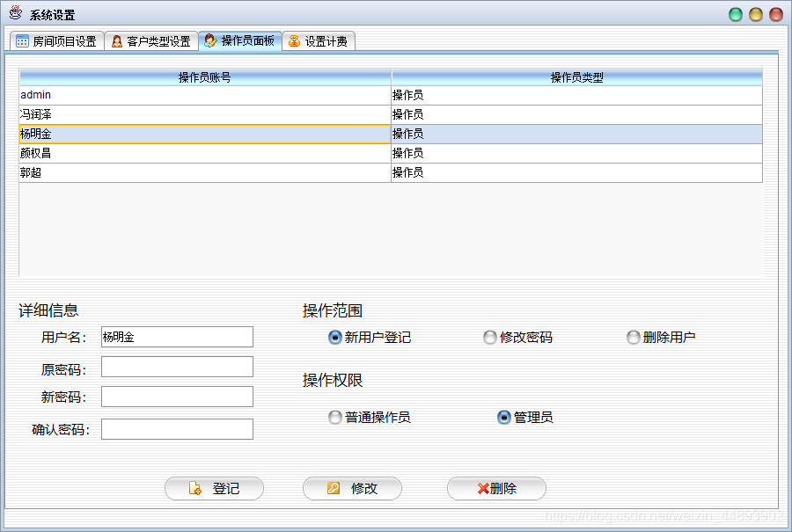Sort by the 操作员账号 column header
Viewport: 792px width, 532px height.
tap(205, 77)
